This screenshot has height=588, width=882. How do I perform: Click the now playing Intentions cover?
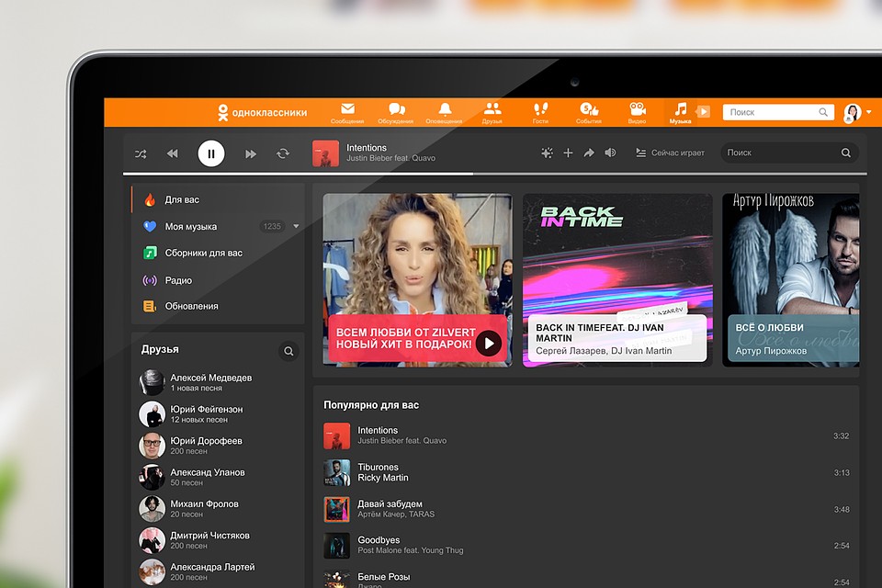point(325,153)
